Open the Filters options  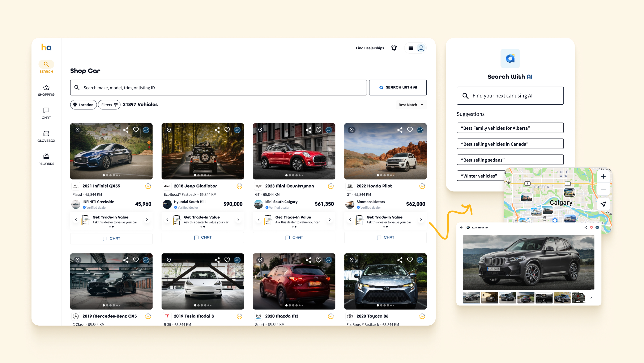[x=109, y=105]
